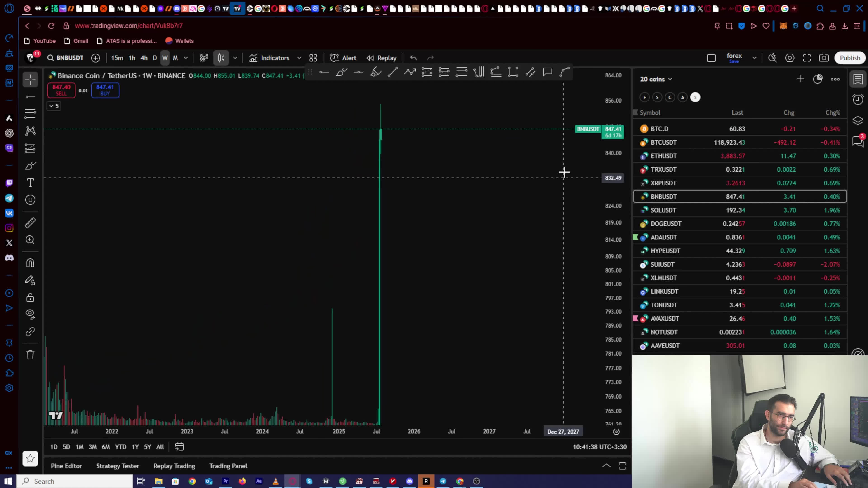Select the zoom in tool

[x=30, y=240]
